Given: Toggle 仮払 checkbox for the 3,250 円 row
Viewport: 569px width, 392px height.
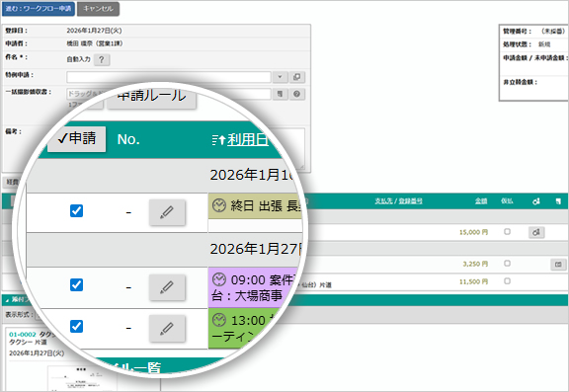Looking at the screenshot, I should 507,264.
